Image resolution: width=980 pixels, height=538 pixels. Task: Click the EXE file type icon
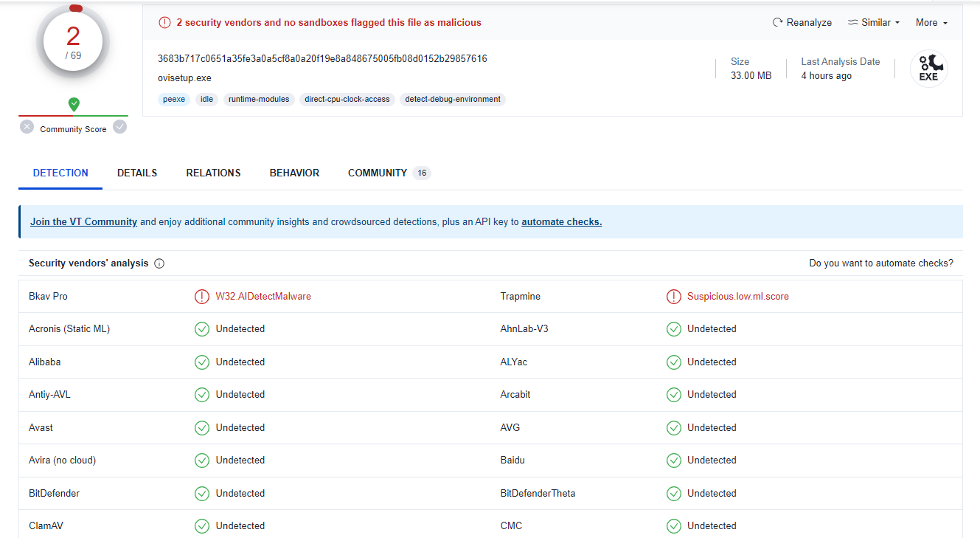point(928,69)
